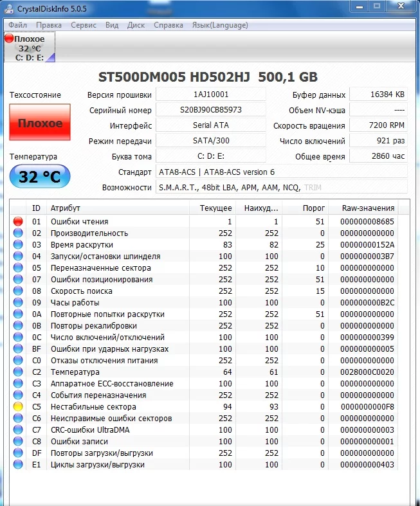Open the Вид menu
The height and width of the screenshot is (506, 420).
coord(112,25)
